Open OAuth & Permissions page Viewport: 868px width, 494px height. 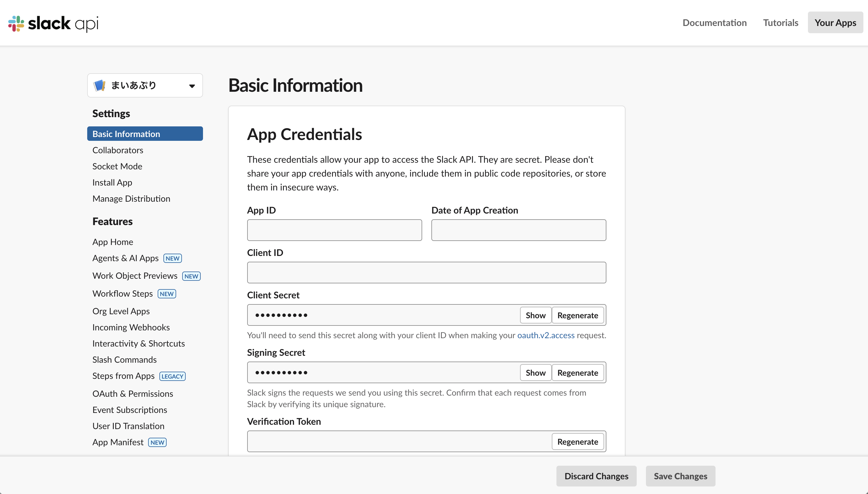tap(132, 393)
